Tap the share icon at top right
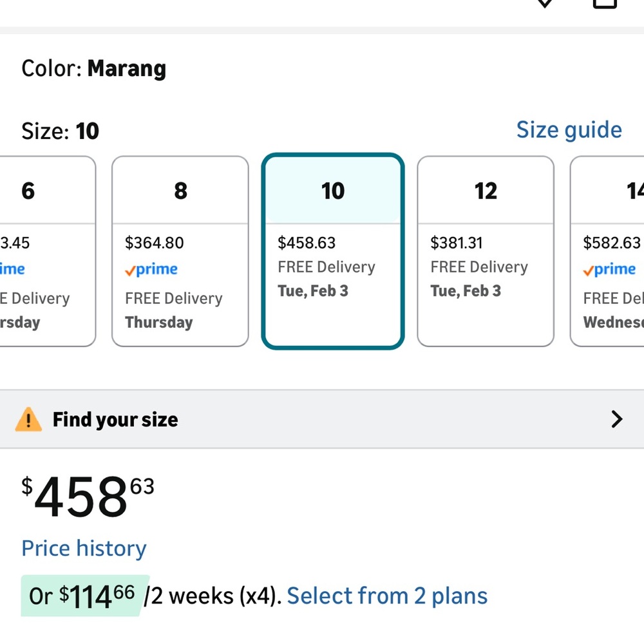Viewport: 644px width, 644px height. pos(605,4)
